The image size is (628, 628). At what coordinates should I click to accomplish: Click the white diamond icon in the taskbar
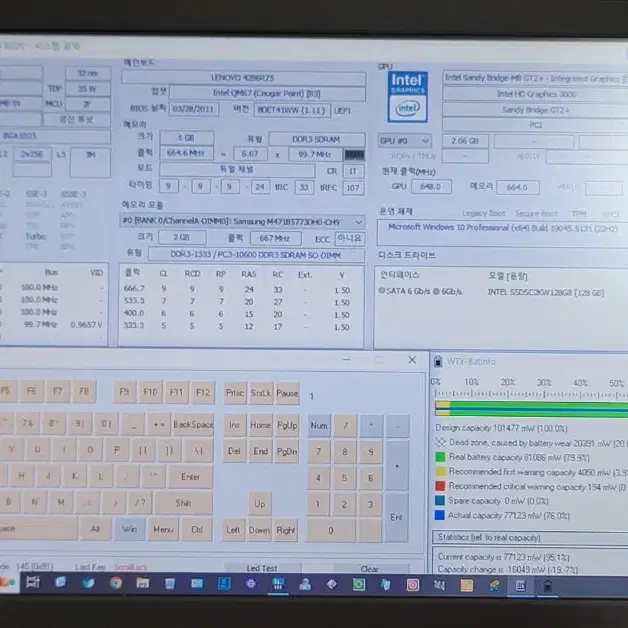tap(332, 584)
